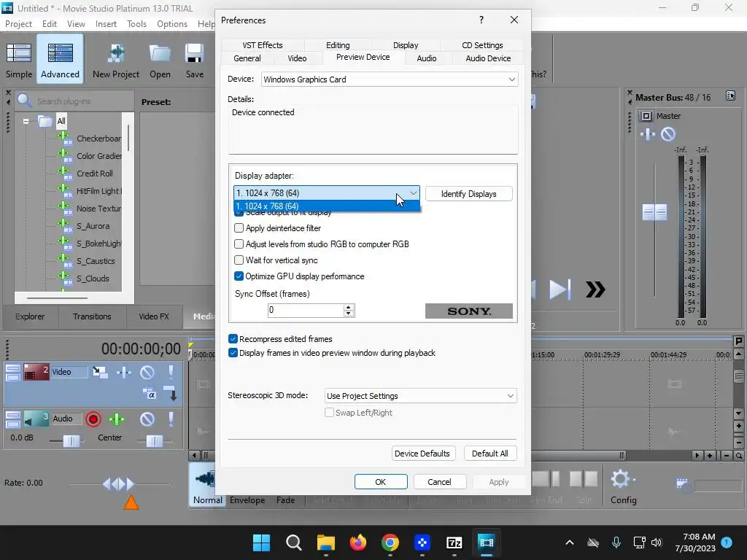This screenshot has height=560, width=747.
Task: Click Device Defaults button
Action: click(422, 454)
